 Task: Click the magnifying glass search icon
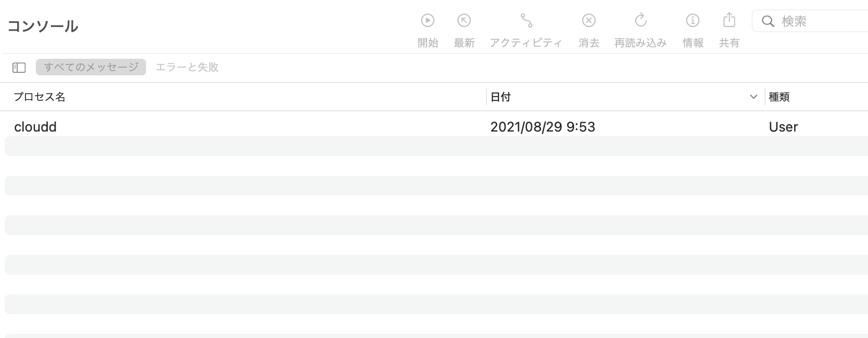768,21
